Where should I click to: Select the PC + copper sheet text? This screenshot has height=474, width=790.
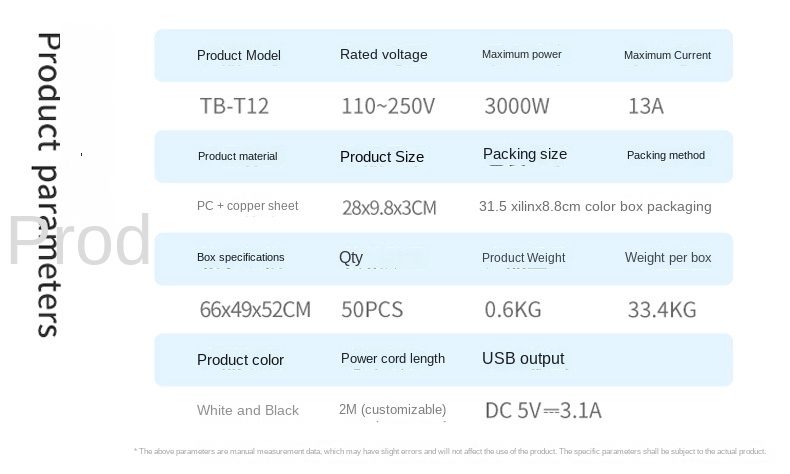click(x=247, y=206)
